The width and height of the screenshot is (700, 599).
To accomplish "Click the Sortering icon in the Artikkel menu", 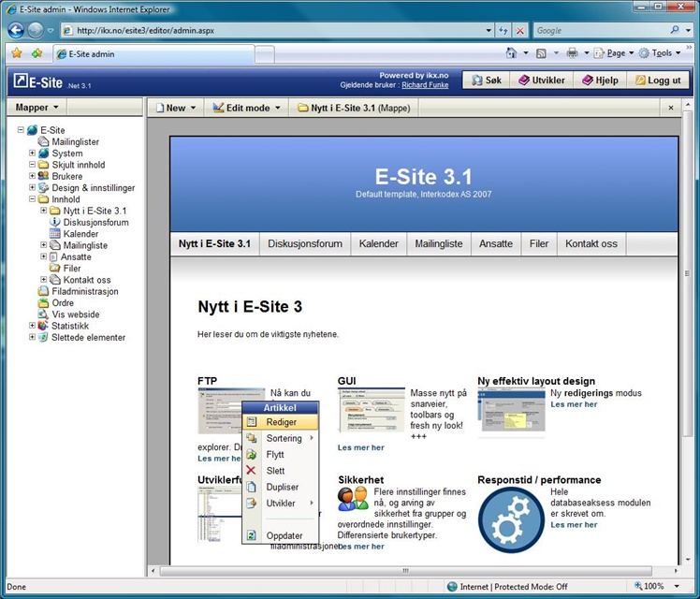I will pos(252,438).
